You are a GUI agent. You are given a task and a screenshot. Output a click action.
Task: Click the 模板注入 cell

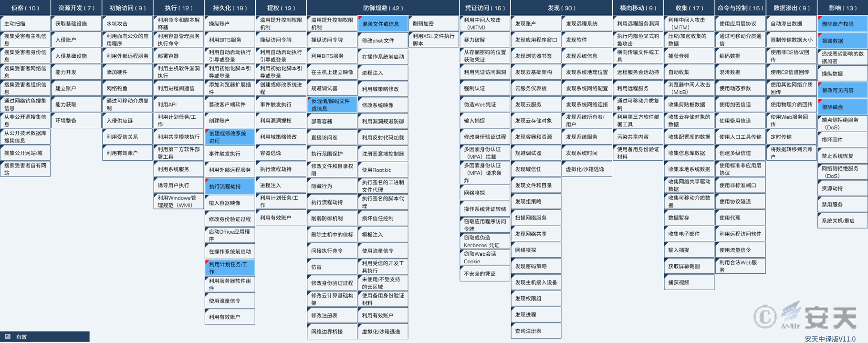click(x=383, y=235)
